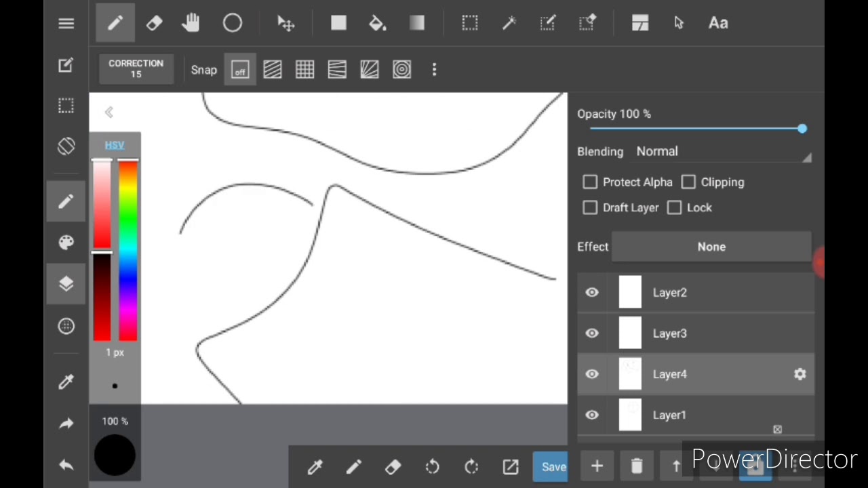Open Layer4 settings gear
The width and height of the screenshot is (868, 488).
[x=800, y=374]
